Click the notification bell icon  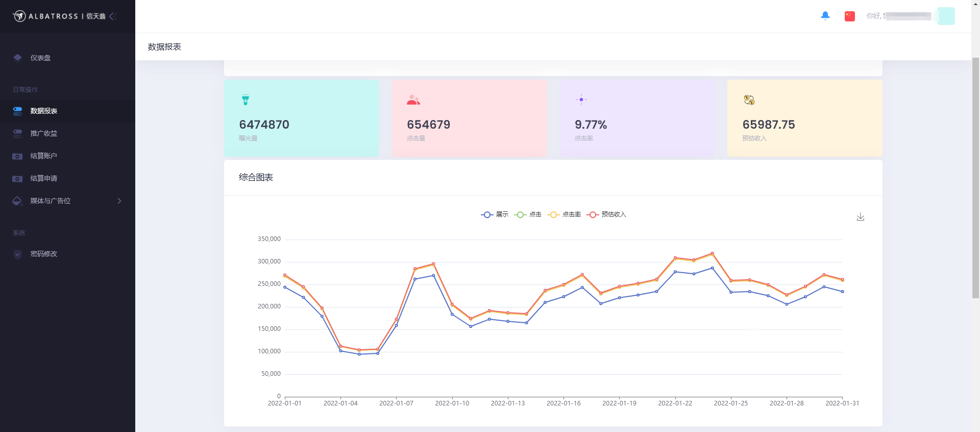825,16
